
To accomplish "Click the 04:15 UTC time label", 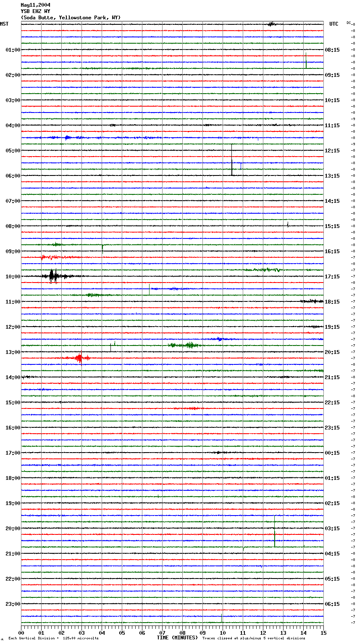I will (332, 554).
